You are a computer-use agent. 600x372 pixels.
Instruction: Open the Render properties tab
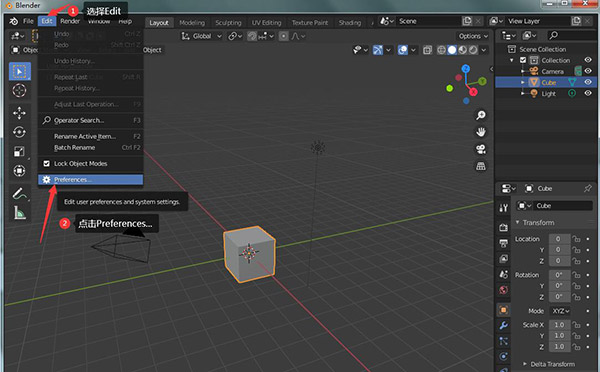click(504, 227)
